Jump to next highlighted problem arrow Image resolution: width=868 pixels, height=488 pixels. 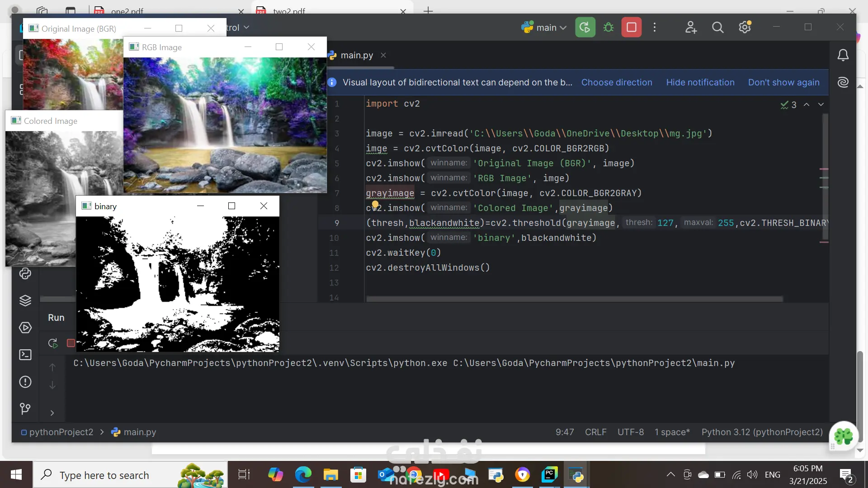point(821,104)
